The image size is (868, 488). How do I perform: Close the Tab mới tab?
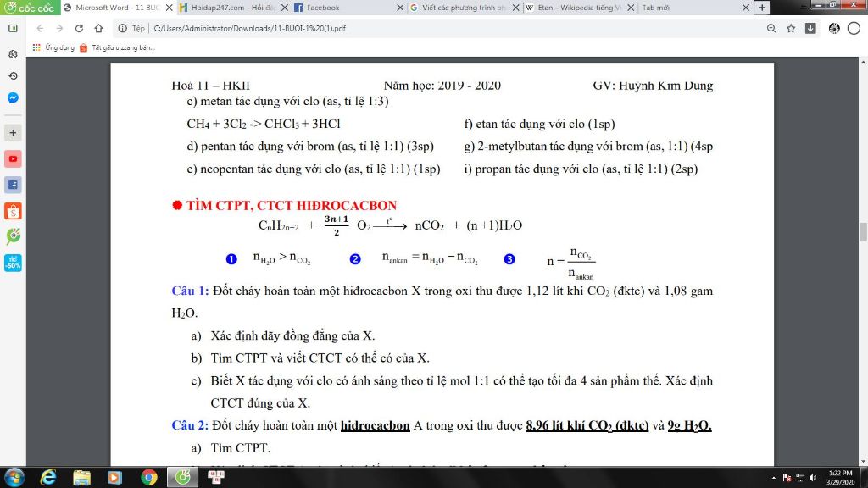[746, 8]
